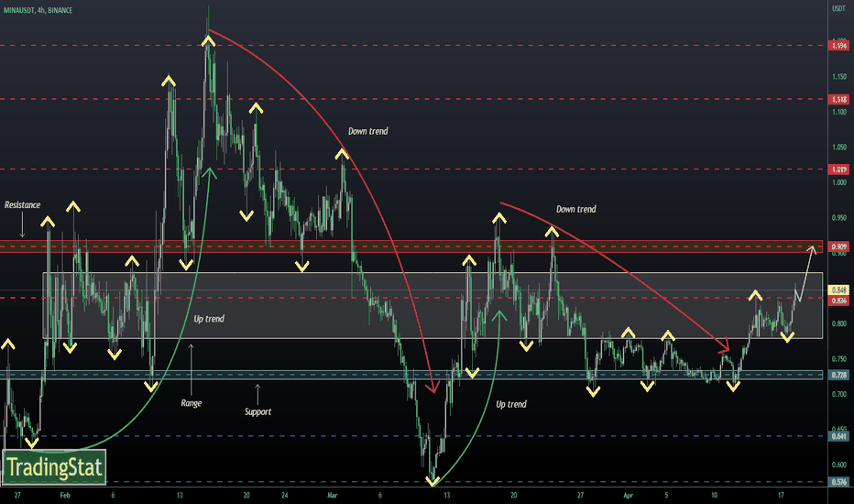The width and height of the screenshot is (854, 504).
Task: Click the Feb label on time axis
Action: (x=65, y=495)
